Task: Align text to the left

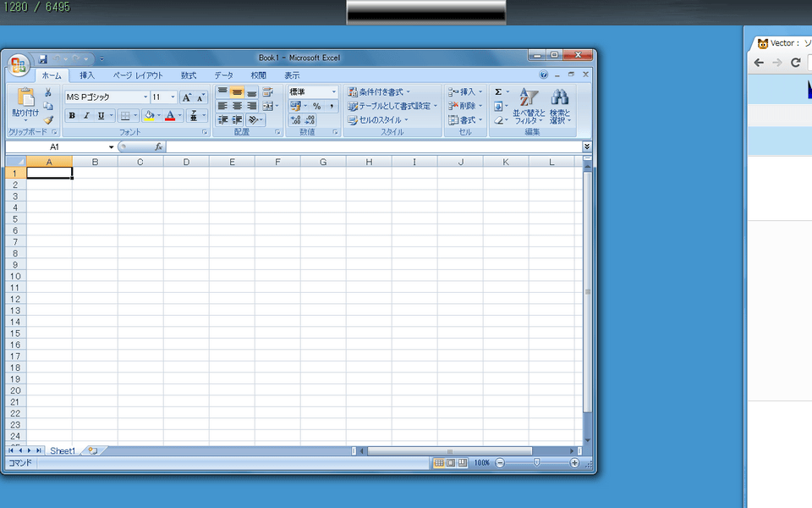Action: click(x=222, y=106)
